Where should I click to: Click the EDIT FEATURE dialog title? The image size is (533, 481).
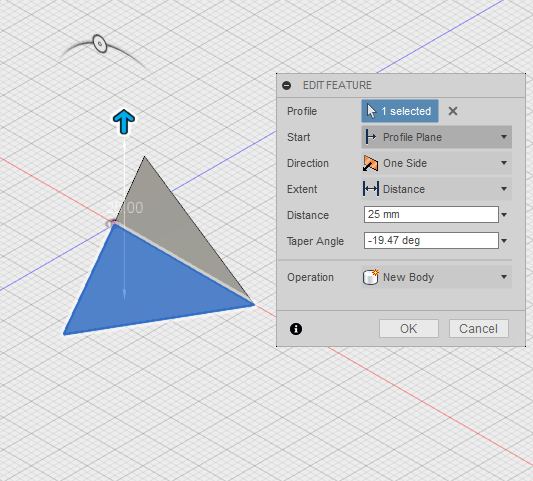coord(337,85)
